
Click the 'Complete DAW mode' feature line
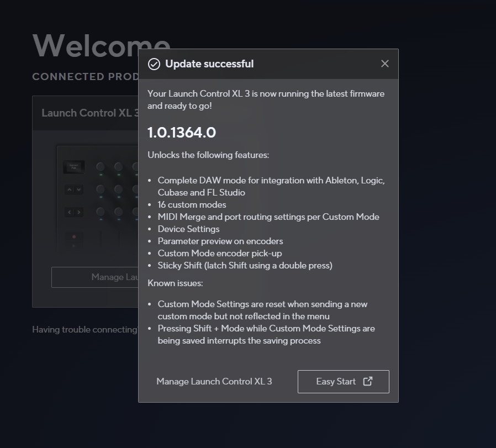(x=271, y=186)
